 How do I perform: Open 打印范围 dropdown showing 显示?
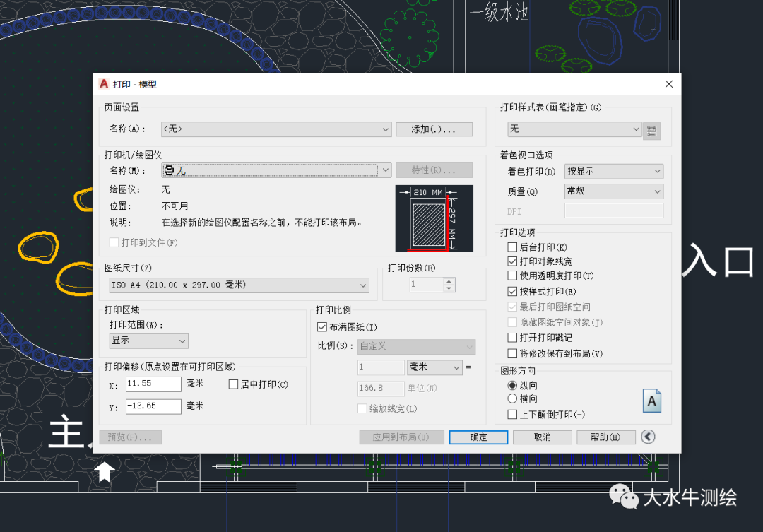[x=148, y=341]
